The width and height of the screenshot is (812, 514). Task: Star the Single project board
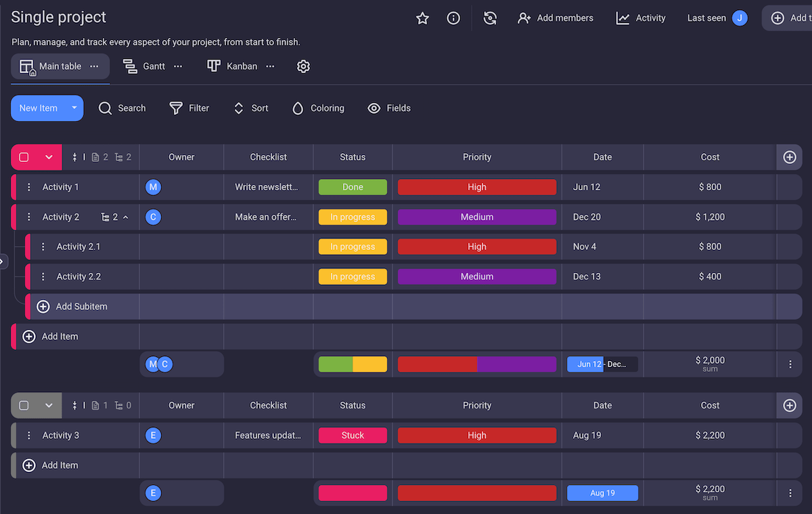click(423, 18)
